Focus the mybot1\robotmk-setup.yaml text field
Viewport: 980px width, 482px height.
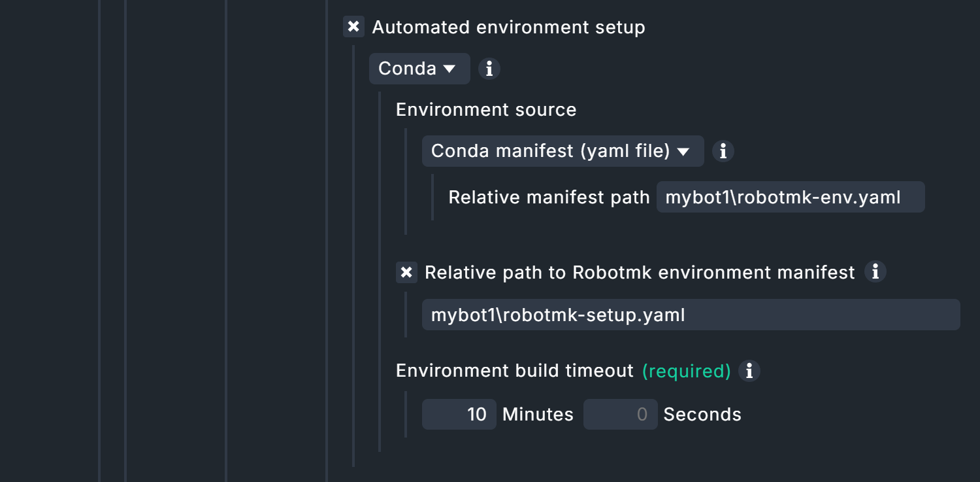tap(690, 315)
